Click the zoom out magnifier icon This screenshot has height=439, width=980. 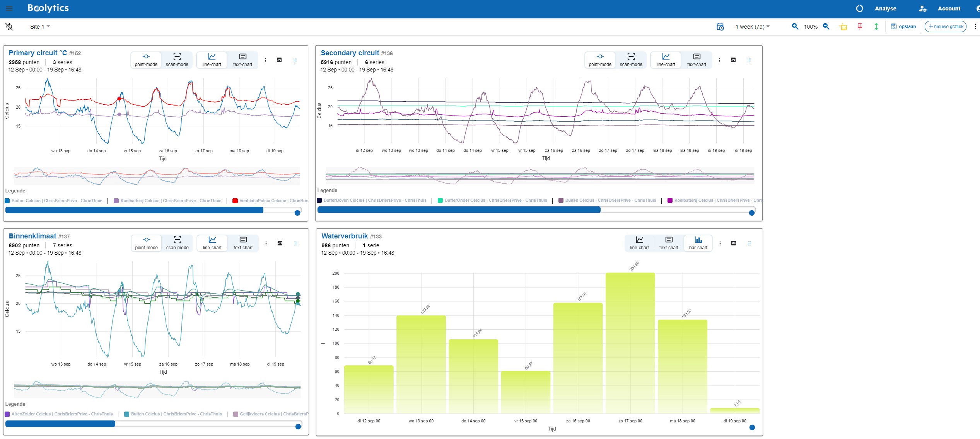[x=826, y=26]
